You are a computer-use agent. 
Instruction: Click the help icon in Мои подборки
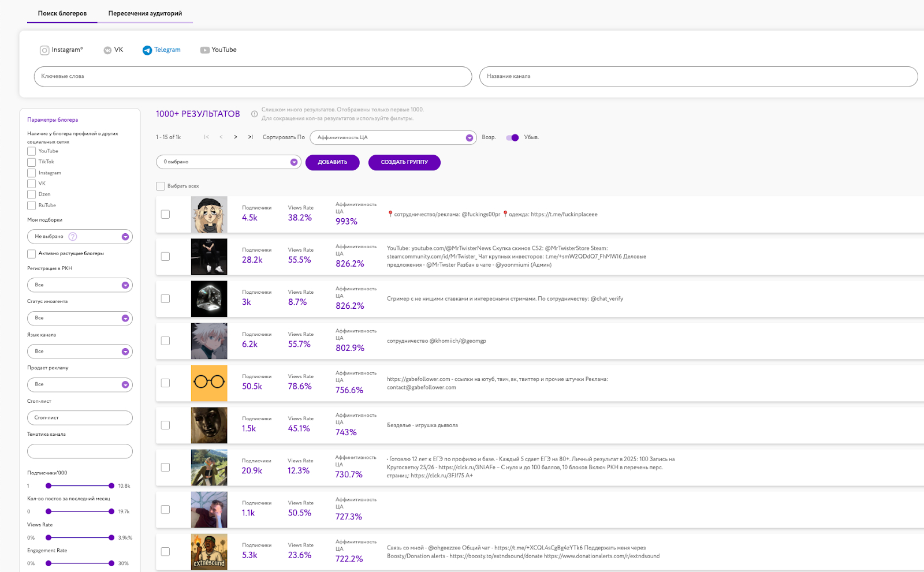point(73,237)
